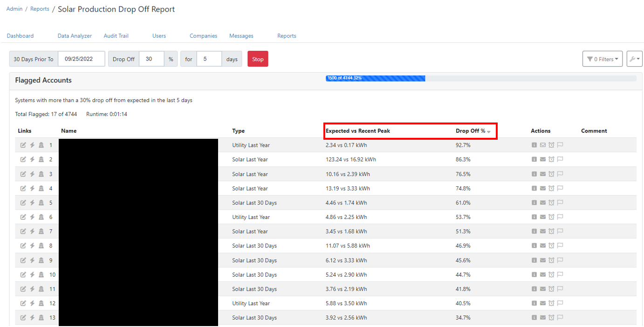Image resolution: width=644 pixels, height=327 pixels.
Task: Click the "Utility Last Year" cell in row 12
Action: click(251, 303)
